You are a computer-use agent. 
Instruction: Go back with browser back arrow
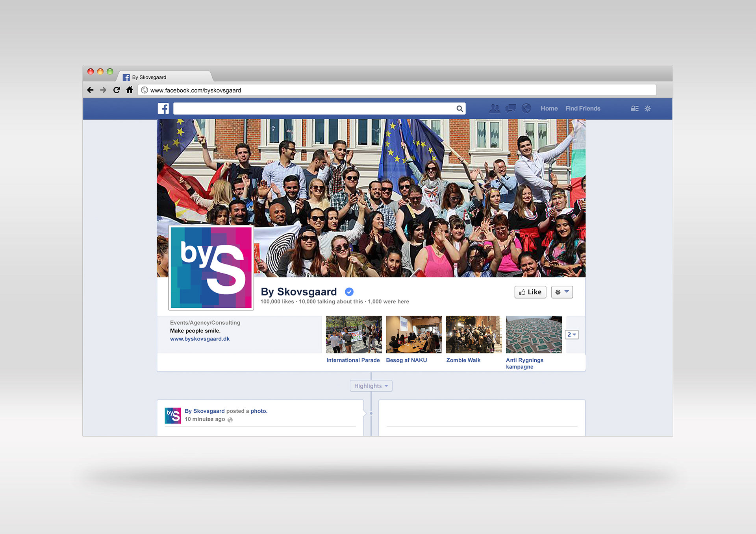91,90
